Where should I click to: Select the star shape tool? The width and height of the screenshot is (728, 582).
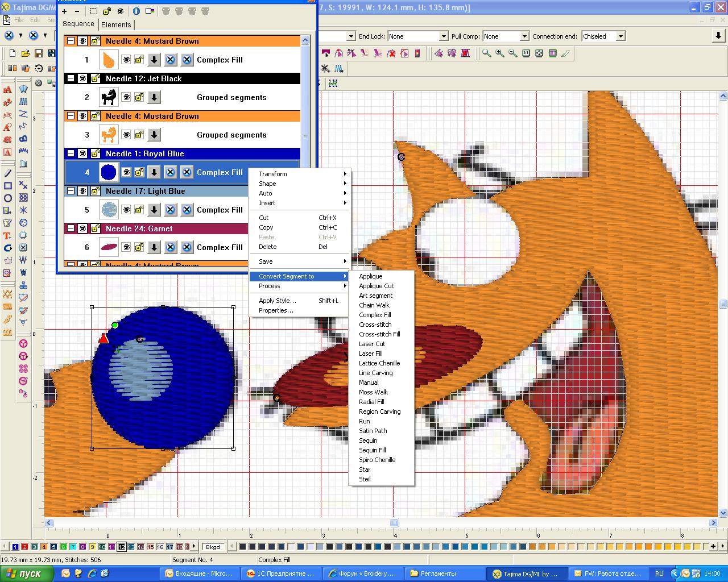coord(8,261)
